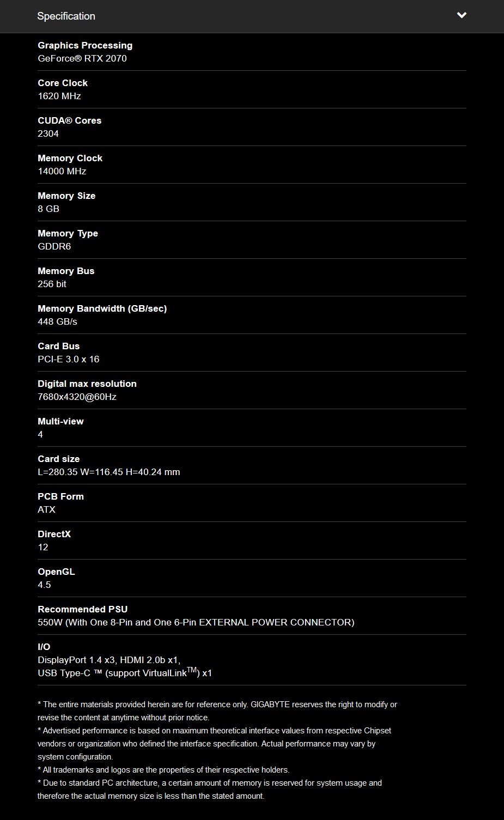Click the CUDA Cores heading
The width and height of the screenshot is (504, 820).
(x=69, y=120)
